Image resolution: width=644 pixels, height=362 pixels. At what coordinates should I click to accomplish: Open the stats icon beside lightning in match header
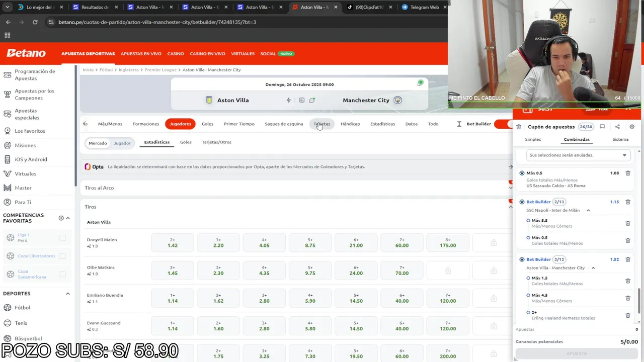tap(301, 100)
